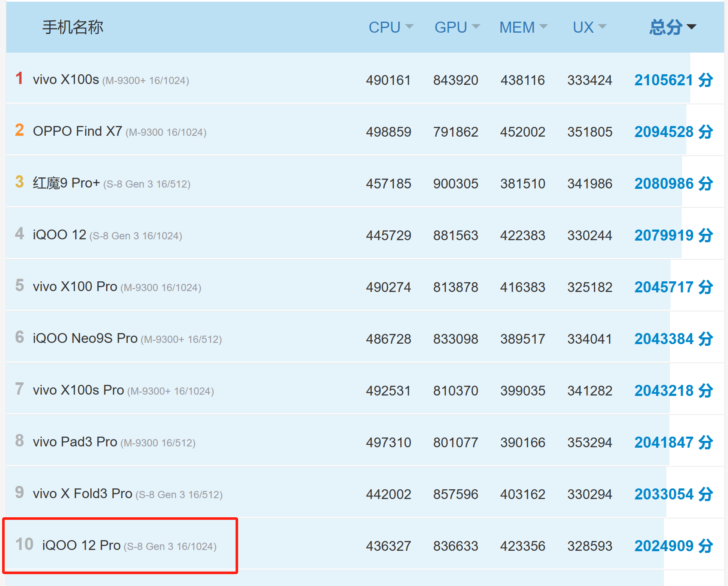The height and width of the screenshot is (586, 728).
Task: Select total score 2033054 分
Action: click(x=674, y=494)
